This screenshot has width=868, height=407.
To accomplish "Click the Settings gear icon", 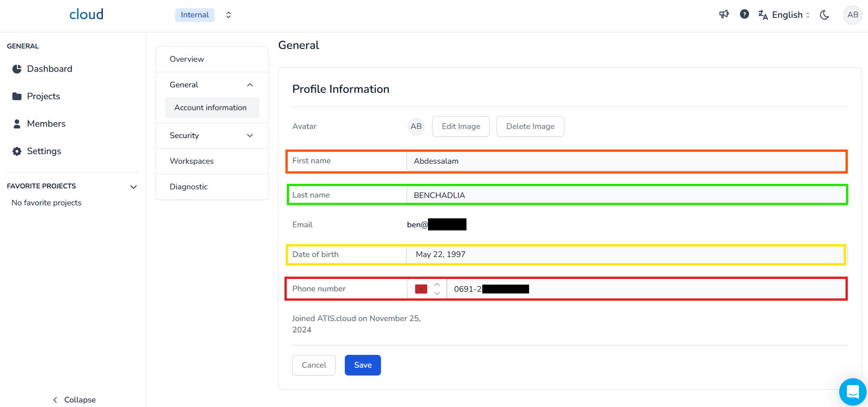I will tap(17, 151).
